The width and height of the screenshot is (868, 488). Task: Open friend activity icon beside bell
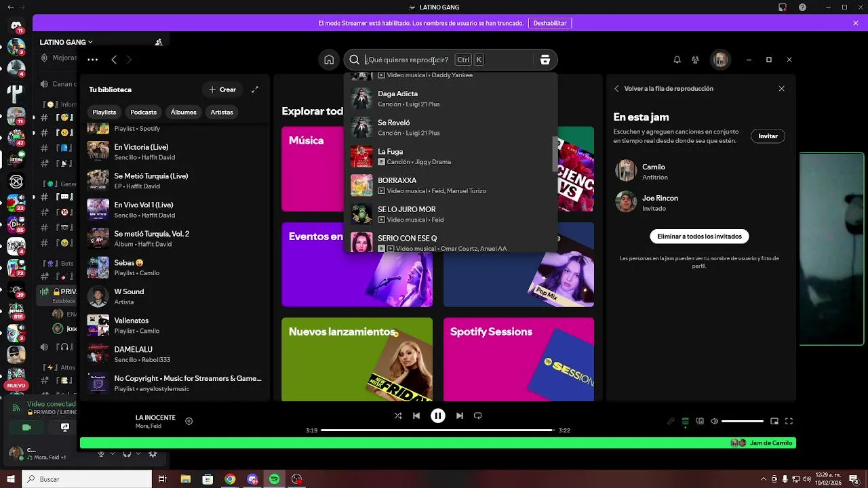pos(695,60)
